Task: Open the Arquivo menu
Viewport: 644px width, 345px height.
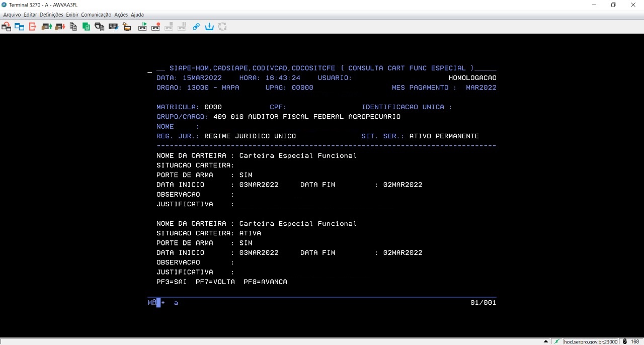Action: click(x=12, y=15)
